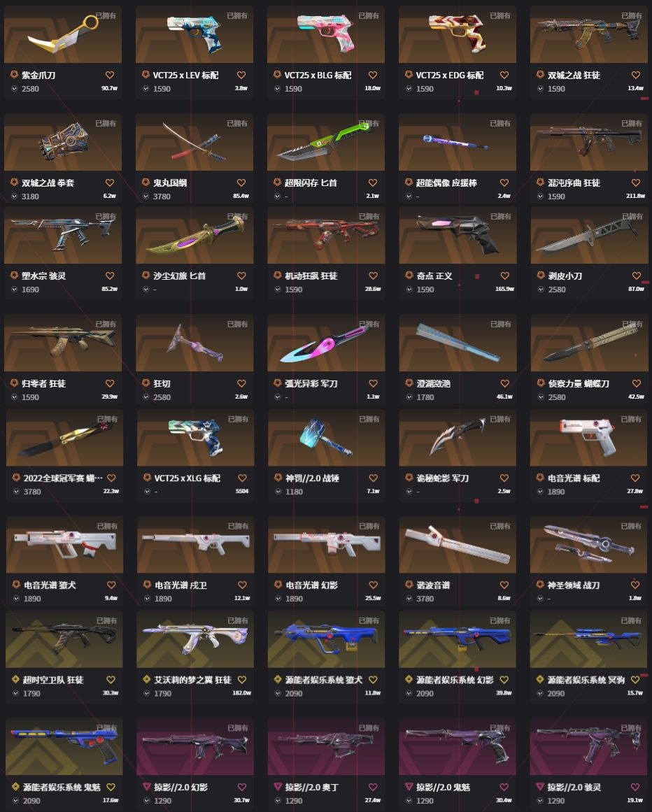Click the tier badge icon beside 奇点 正义
Image resolution: width=652 pixels, height=812 pixels.
(x=409, y=276)
